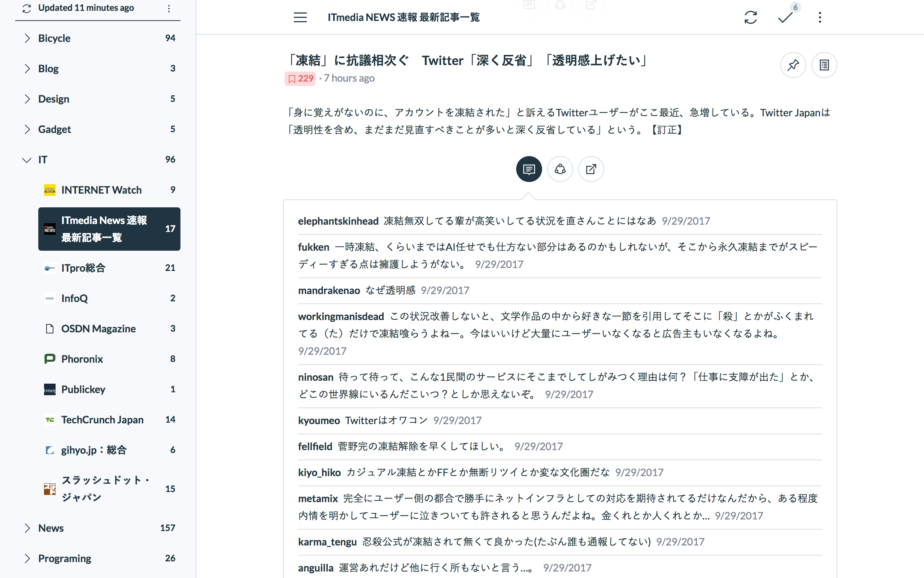Click the Slashdot Japan feed favicon

[50, 489]
